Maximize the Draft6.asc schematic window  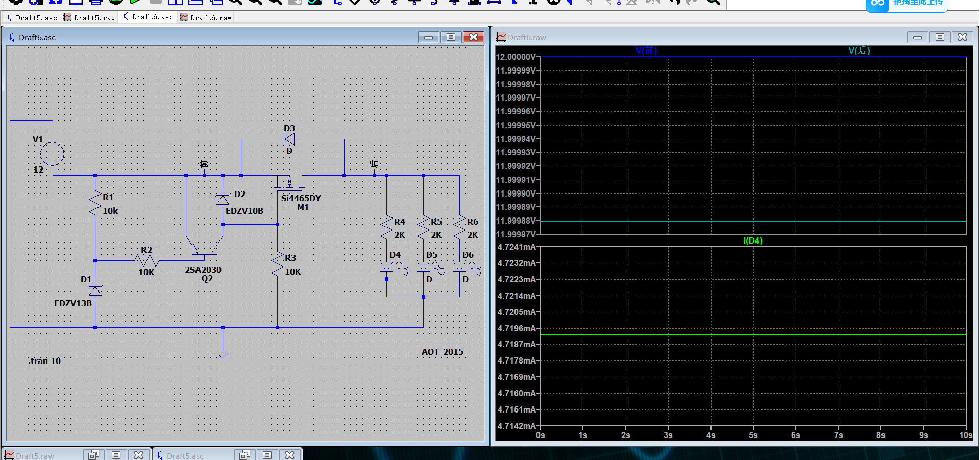pos(451,37)
